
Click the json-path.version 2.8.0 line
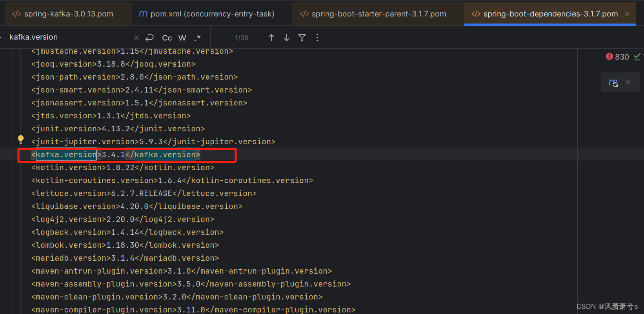click(135, 77)
